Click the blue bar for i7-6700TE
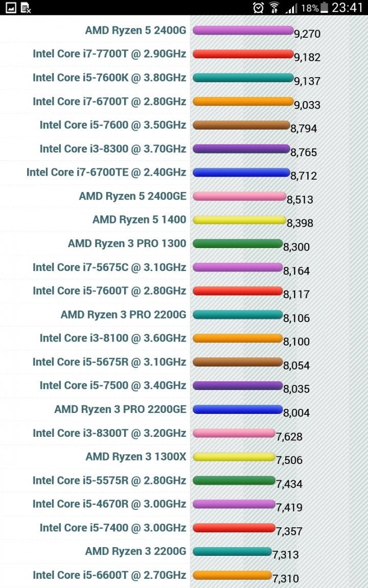 [241, 173]
